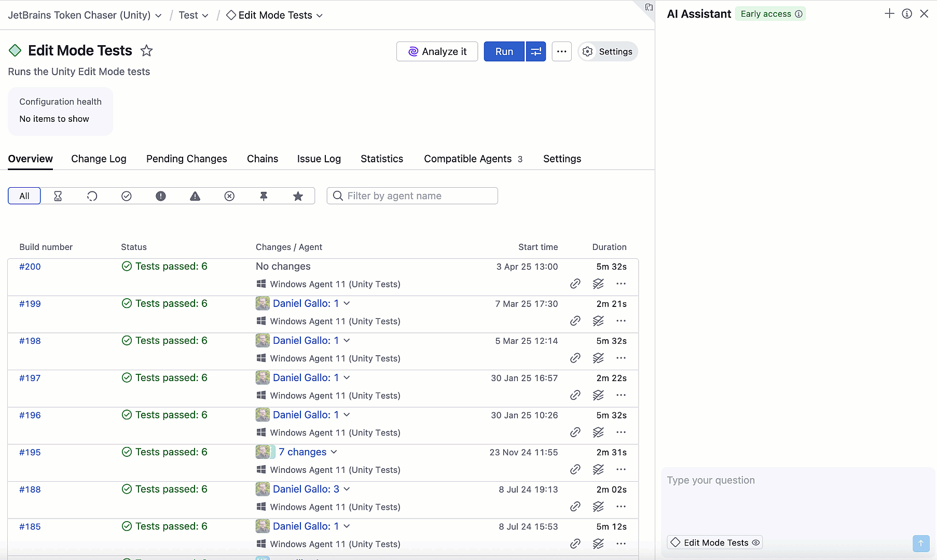Click the Analyze it button
Image resolution: width=937 pixels, height=560 pixels.
click(x=437, y=51)
